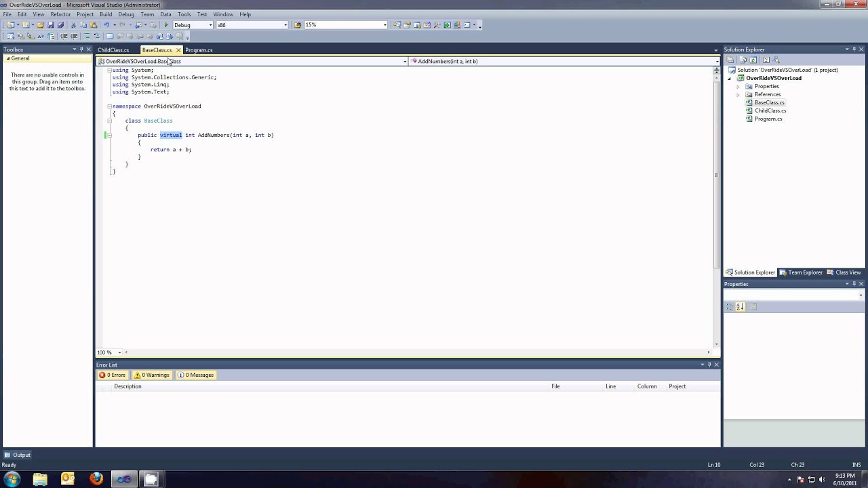This screenshot has width=868, height=488.
Task: Click the Copy icon in the toolbar
Action: point(83,25)
